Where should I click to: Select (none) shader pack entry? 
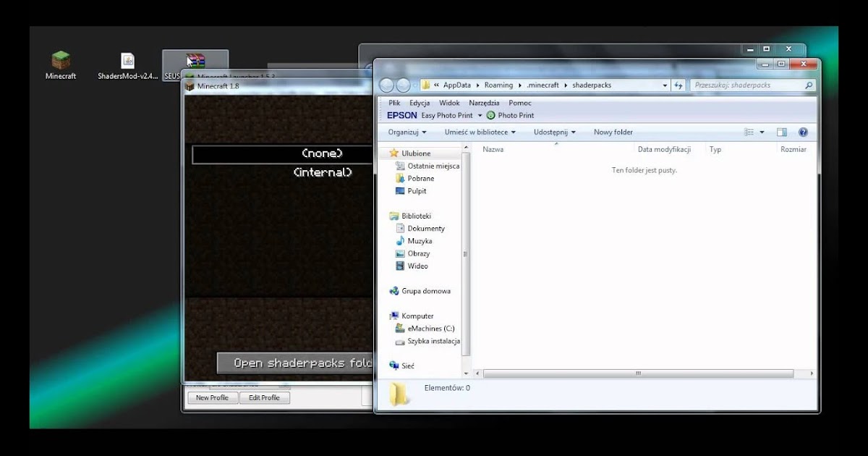pos(283,154)
